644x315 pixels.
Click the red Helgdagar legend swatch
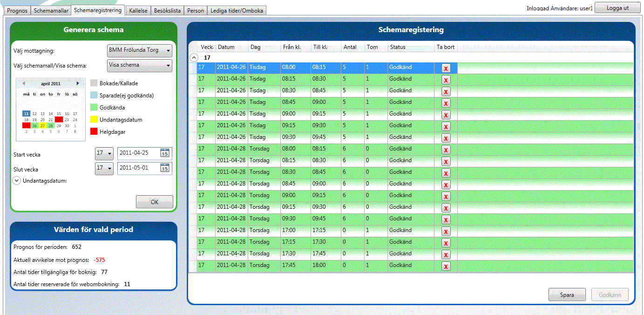94,132
